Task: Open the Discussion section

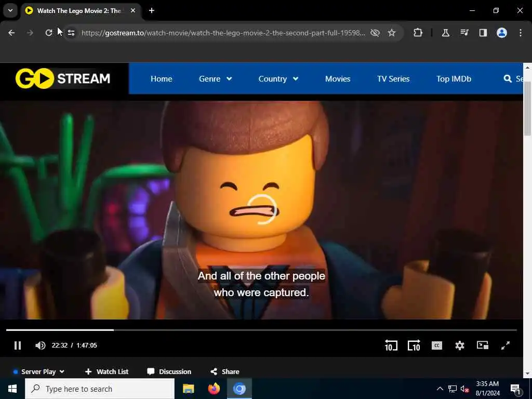Action: [x=169, y=372]
